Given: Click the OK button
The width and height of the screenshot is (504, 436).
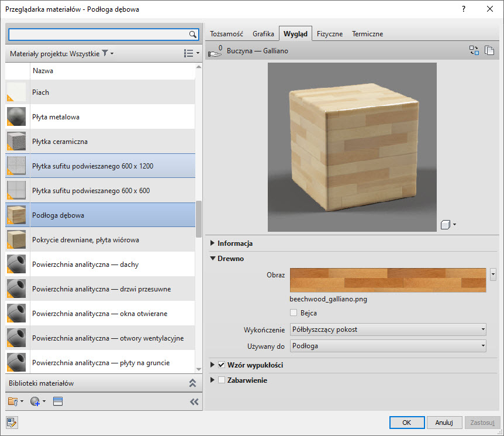Looking at the screenshot, I should tap(406, 422).
